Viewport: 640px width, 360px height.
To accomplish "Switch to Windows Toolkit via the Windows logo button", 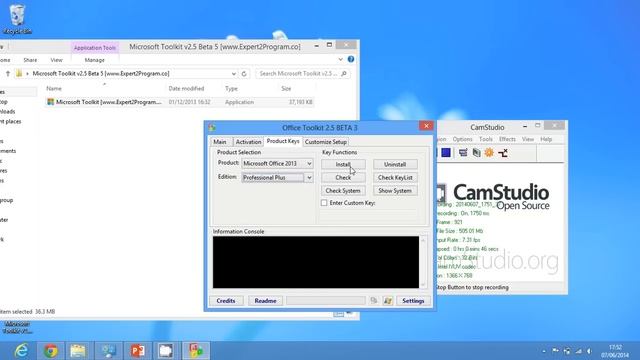I will point(388,301).
